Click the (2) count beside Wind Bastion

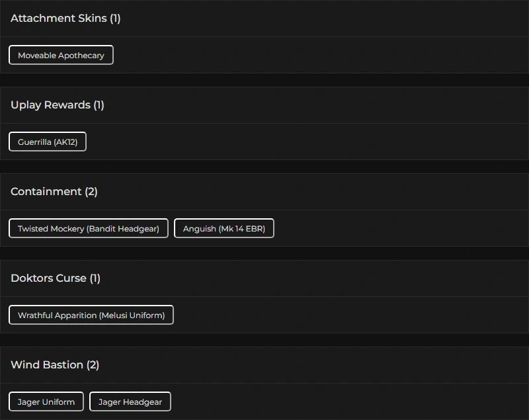93,365
